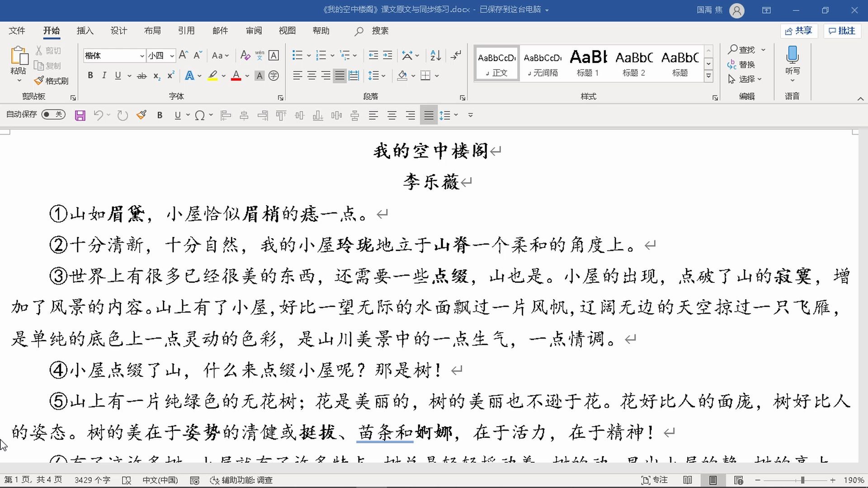The image size is (868, 488).
Task: Toggle justified alignment in the ribbon
Action: pyautogui.click(x=340, y=75)
